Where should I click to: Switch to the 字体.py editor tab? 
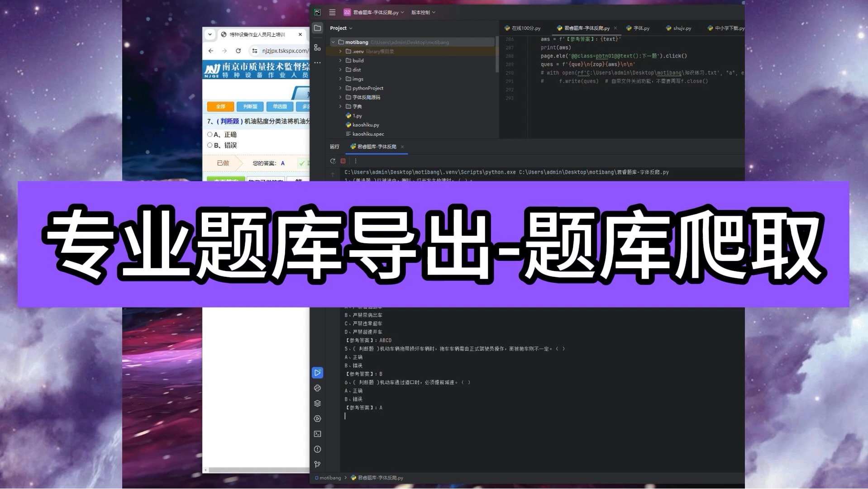coord(638,28)
